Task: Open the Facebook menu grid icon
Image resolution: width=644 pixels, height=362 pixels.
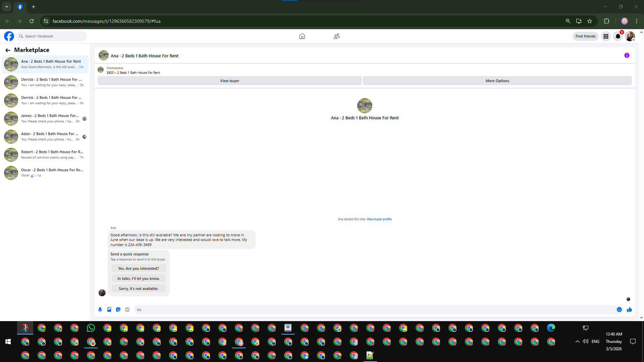Action: pyautogui.click(x=606, y=36)
